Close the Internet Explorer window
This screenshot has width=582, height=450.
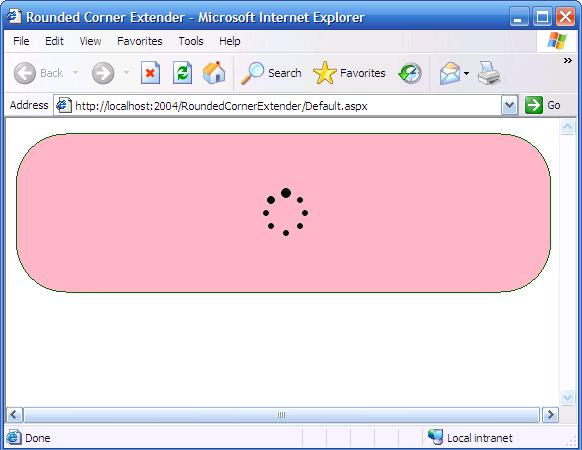pyautogui.click(x=565, y=17)
